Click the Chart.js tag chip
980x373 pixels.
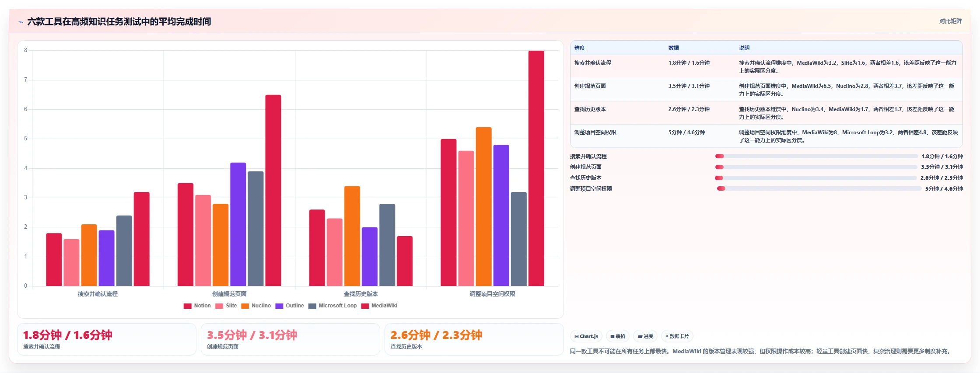click(x=586, y=336)
